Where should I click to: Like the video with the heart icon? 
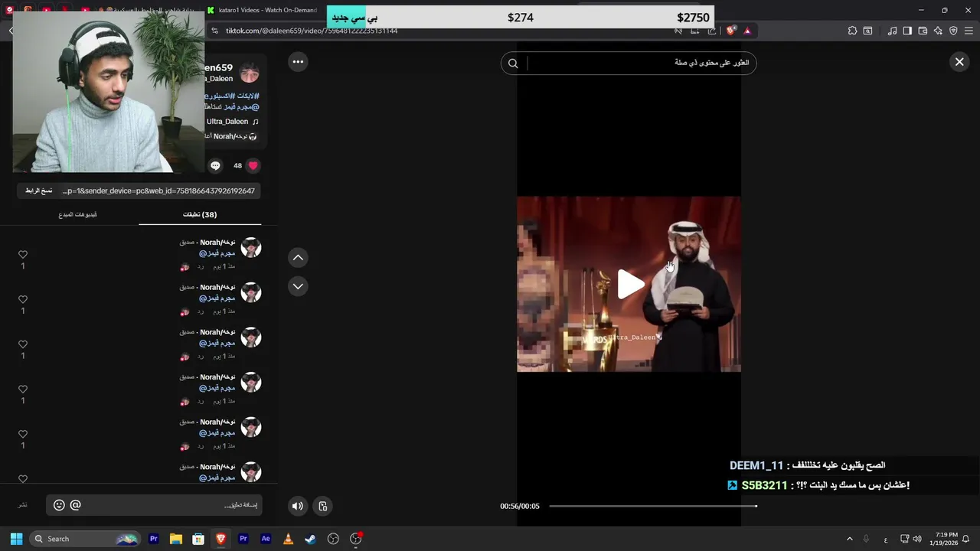pos(253,165)
